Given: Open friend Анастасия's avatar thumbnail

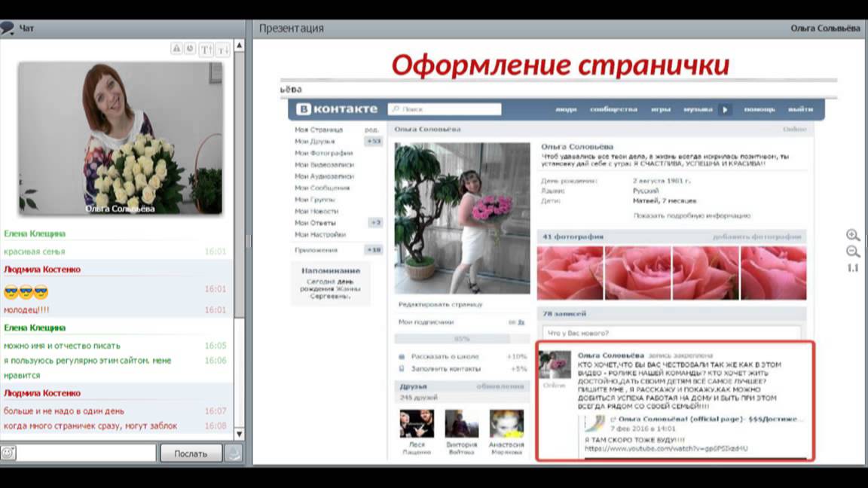Looking at the screenshot, I should [506, 424].
